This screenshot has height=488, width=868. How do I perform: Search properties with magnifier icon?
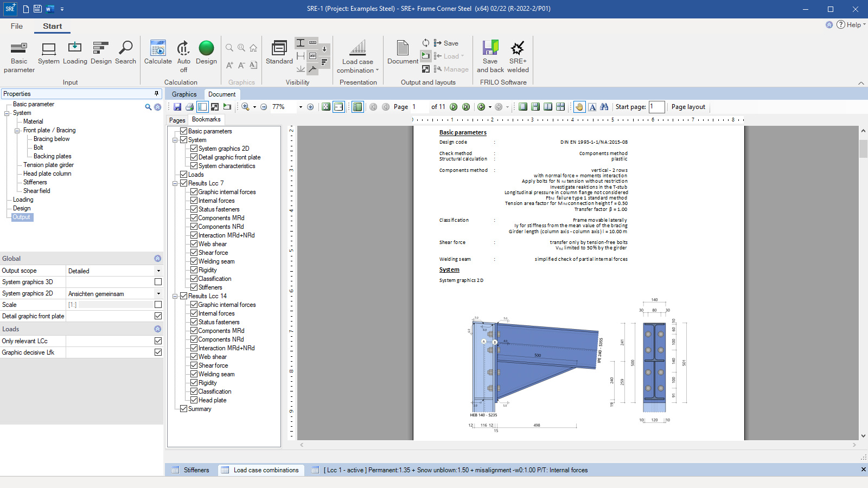point(148,107)
